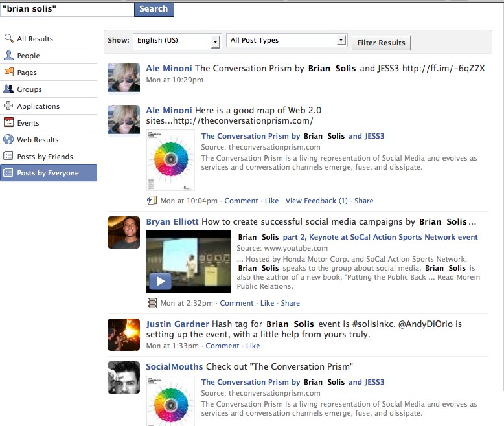The width and height of the screenshot is (504, 426).
Task: Select Posts by Friends in sidebar
Action: pyautogui.click(x=49, y=157)
